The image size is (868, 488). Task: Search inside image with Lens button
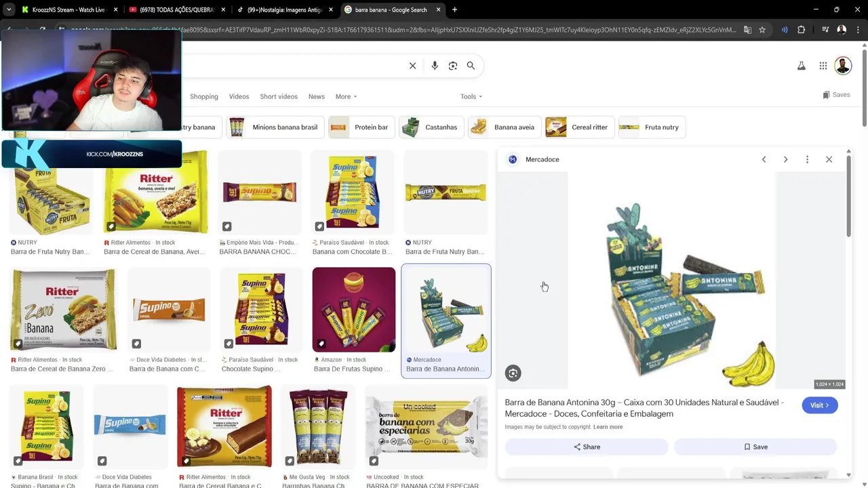click(513, 373)
